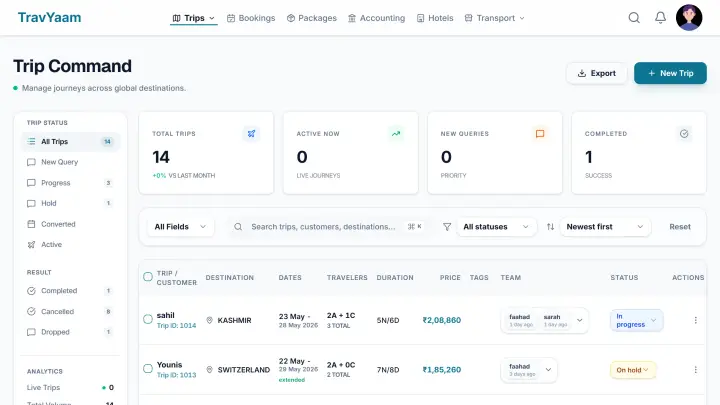
Task: Go to Packages tab
Action: click(x=311, y=18)
